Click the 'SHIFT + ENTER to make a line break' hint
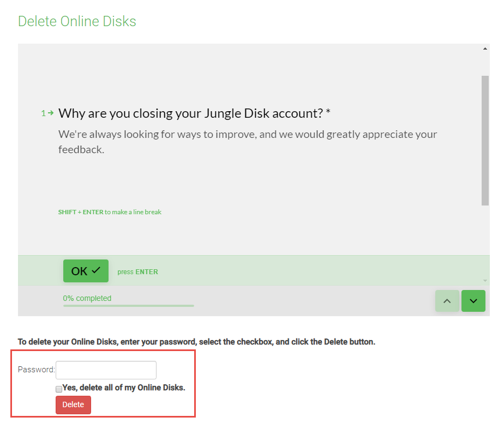Screen dimensions: 504x423 tap(110, 212)
